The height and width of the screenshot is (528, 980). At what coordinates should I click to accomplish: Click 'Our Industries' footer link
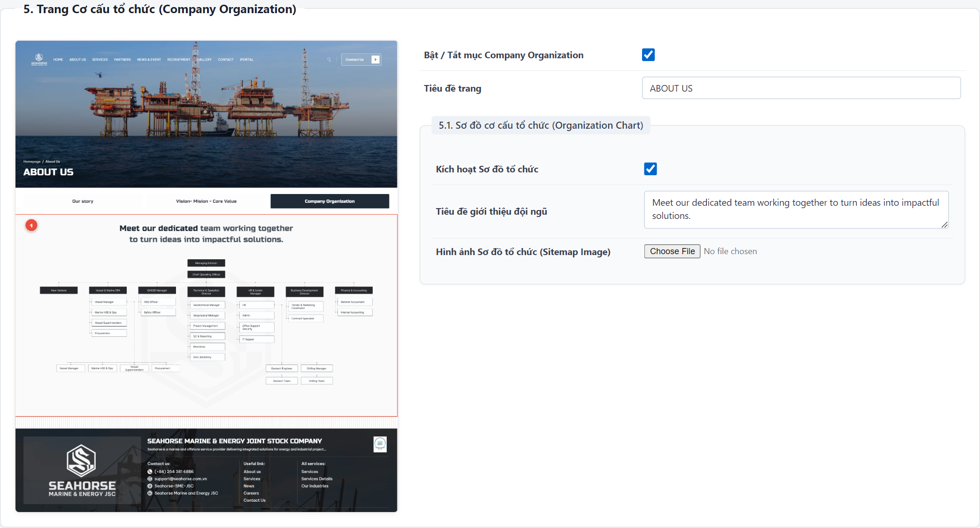click(315, 486)
